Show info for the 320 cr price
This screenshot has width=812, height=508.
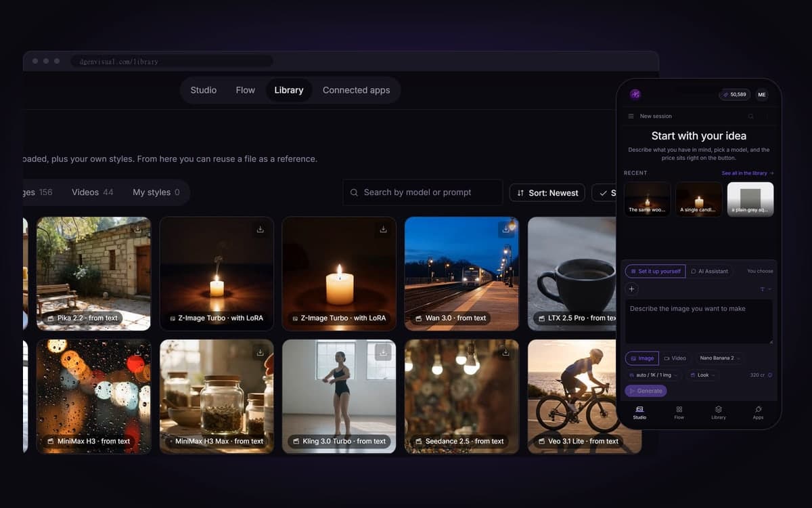coord(770,375)
